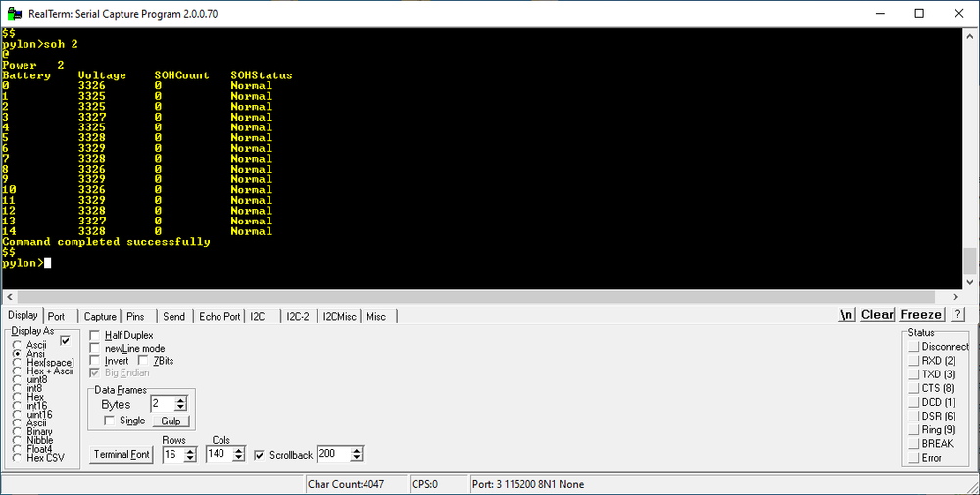Switch to the Port tab
The height and width of the screenshot is (495, 980).
pyautogui.click(x=57, y=317)
